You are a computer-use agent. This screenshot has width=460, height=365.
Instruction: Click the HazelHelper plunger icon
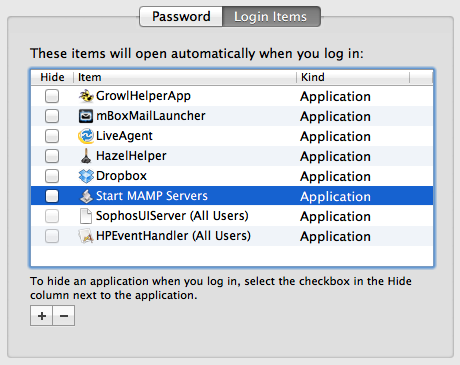coord(86,156)
